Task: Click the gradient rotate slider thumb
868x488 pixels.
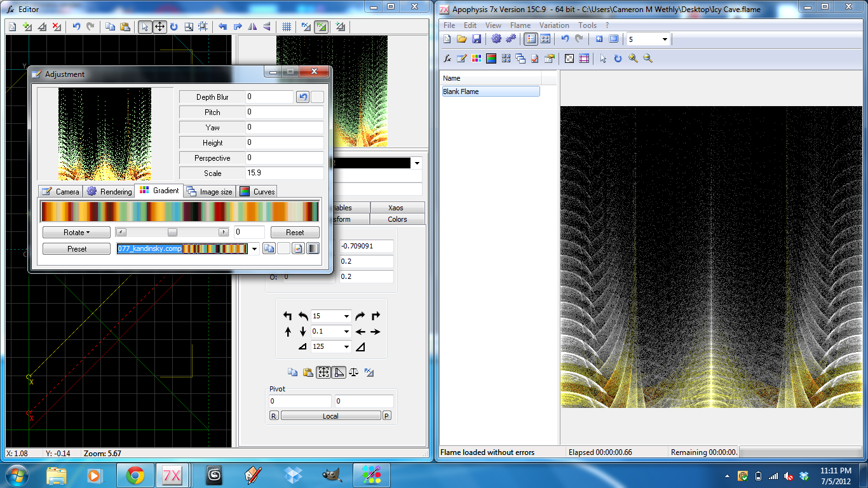Action: point(172,233)
